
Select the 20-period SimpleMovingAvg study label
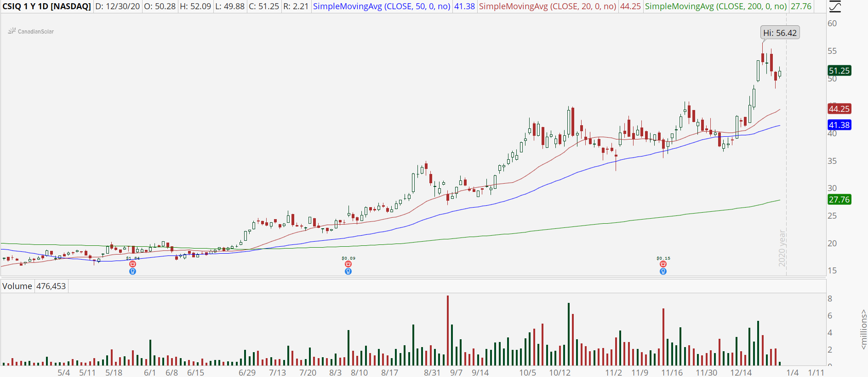548,6
